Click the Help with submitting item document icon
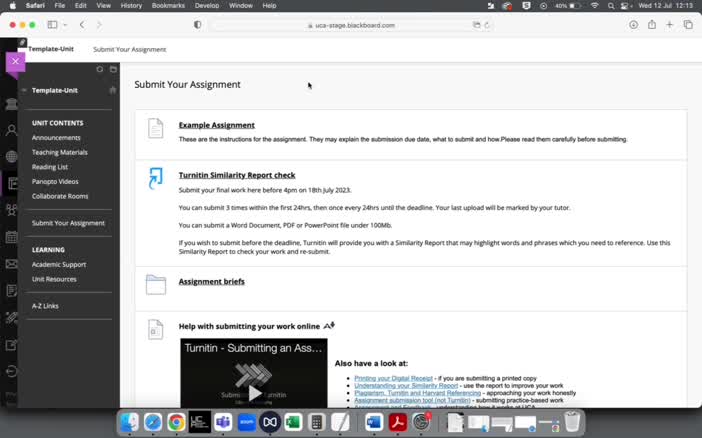702x438 pixels. [155, 330]
